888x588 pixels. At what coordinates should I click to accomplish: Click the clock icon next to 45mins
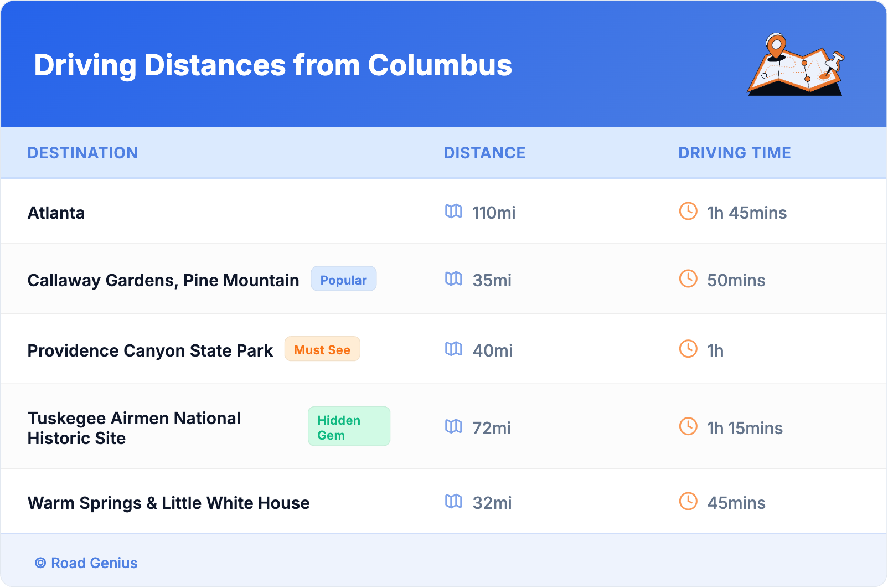(688, 501)
